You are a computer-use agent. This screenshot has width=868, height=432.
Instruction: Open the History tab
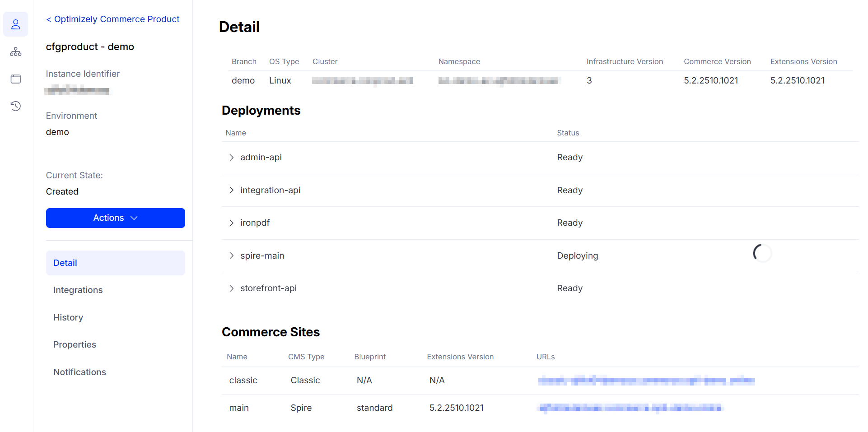click(x=68, y=317)
